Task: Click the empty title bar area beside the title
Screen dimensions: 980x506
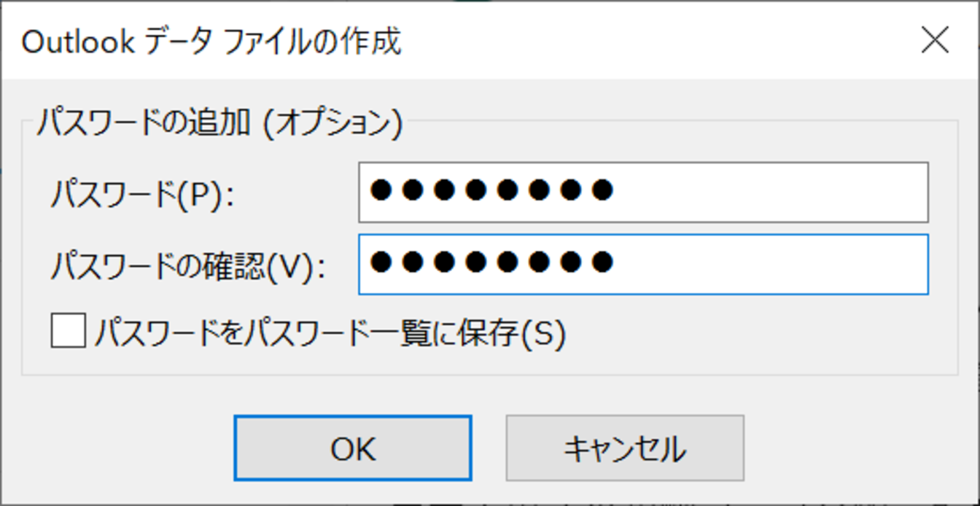Action: tap(656, 42)
